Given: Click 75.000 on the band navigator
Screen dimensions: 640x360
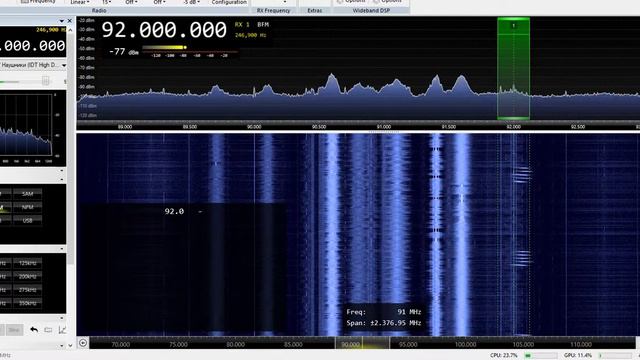Looking at the screenshot, I should pos(178,344).
